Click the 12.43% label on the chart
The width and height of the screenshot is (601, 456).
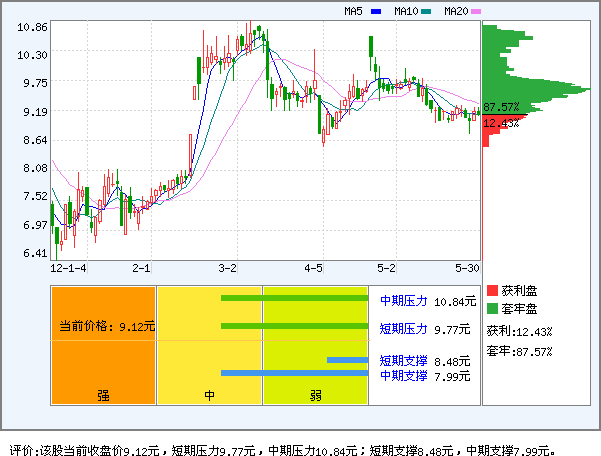pos(501,123)
